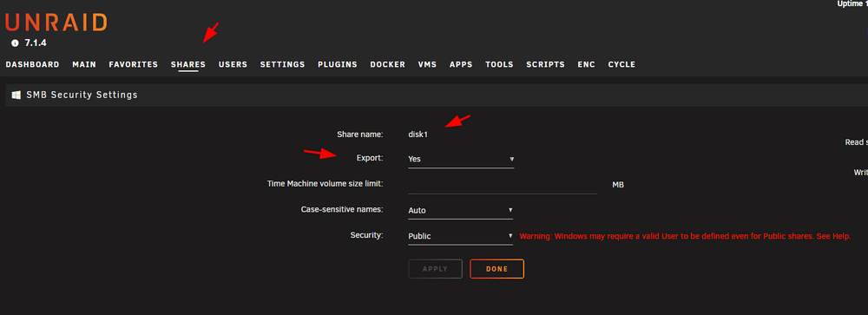Open the Docker tab

387,64
